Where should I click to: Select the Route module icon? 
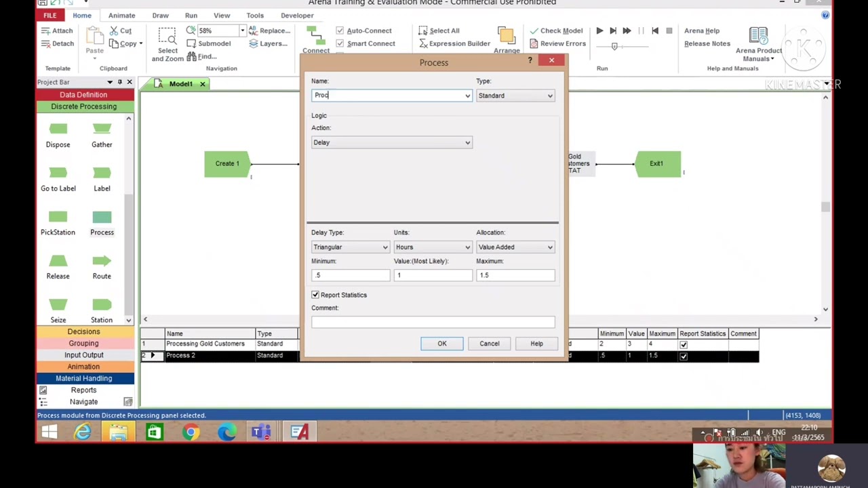pyautogui.click(x=102, y=261)
